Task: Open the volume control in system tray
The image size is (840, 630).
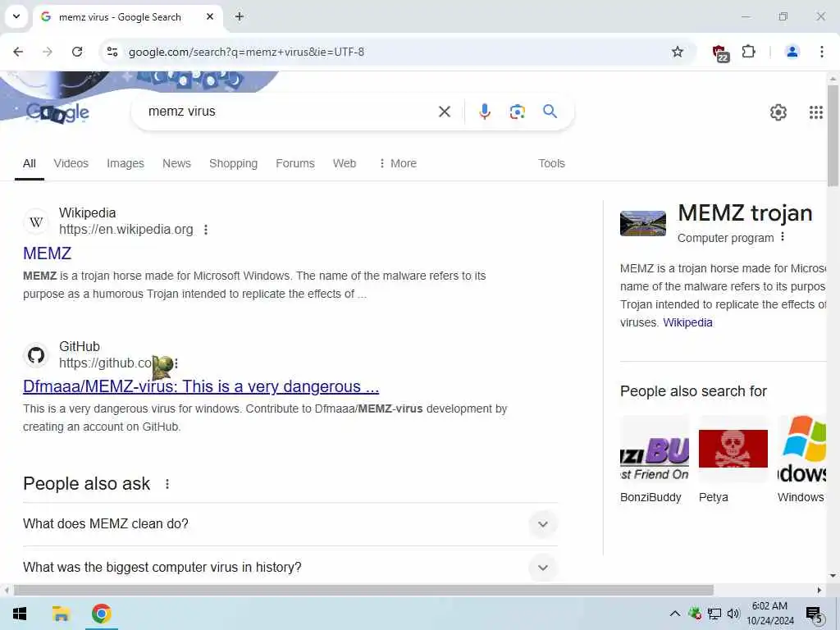Action: point(733,614)
